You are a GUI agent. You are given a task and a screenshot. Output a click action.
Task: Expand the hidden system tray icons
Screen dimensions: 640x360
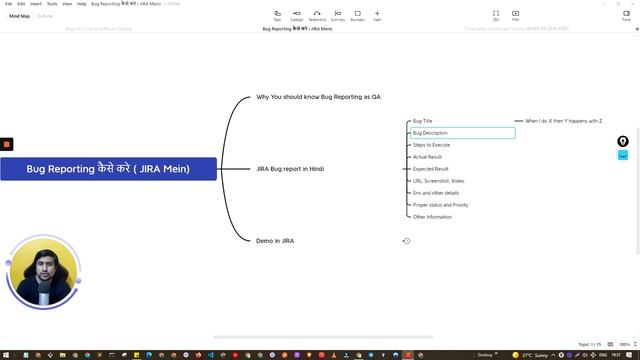[x=553, y=355]
